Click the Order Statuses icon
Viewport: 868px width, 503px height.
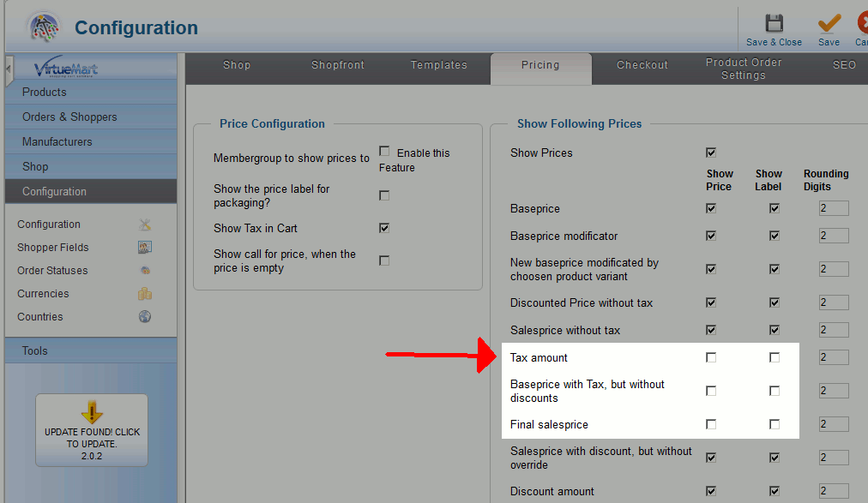coord(145,271)
